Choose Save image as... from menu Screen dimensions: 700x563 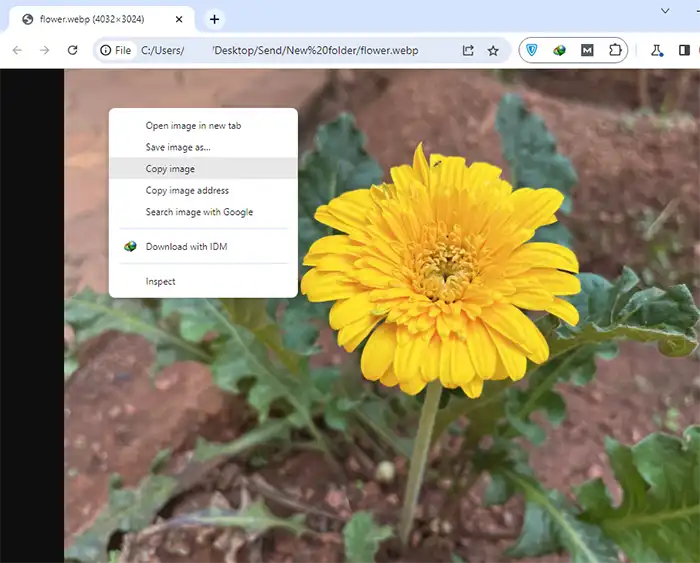[x=203, y=147]
